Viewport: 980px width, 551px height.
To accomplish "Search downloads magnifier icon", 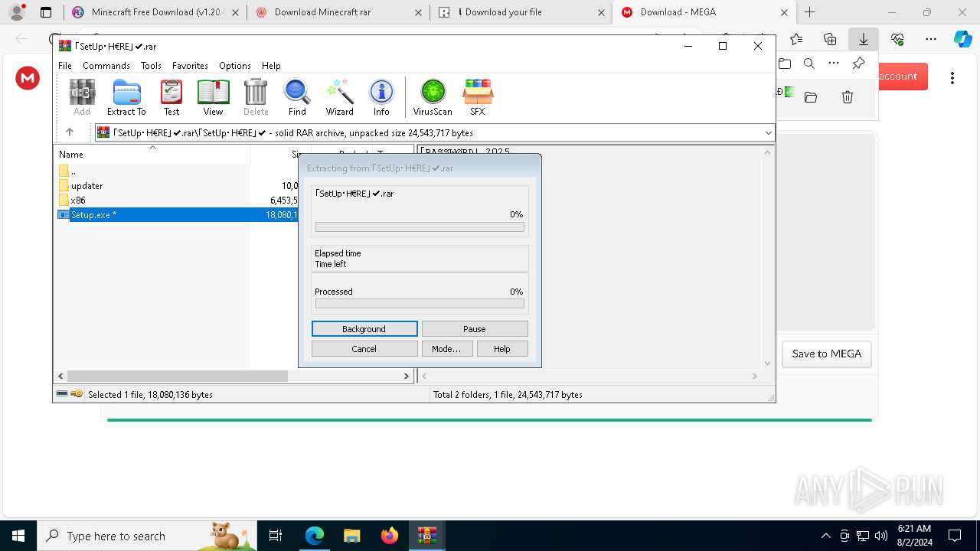I will coord(809,64).
